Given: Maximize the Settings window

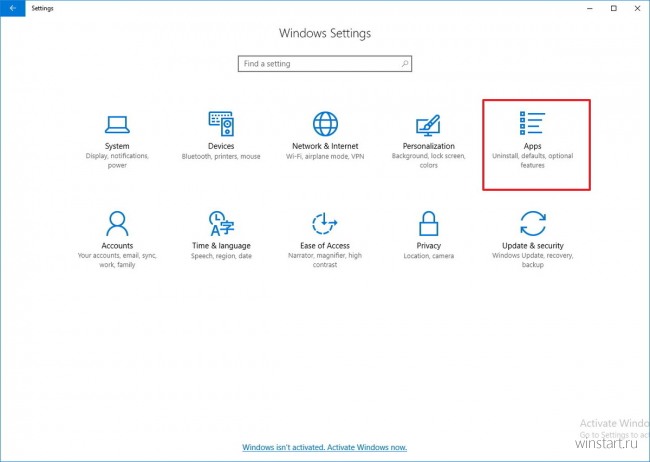Looking at the screenshot, I should coord(614,8).
